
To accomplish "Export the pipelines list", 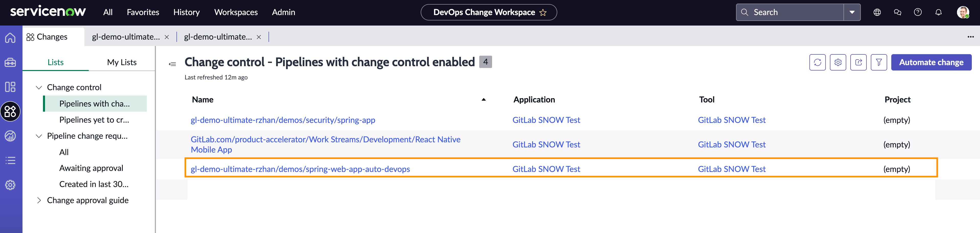I will [858, 62].
